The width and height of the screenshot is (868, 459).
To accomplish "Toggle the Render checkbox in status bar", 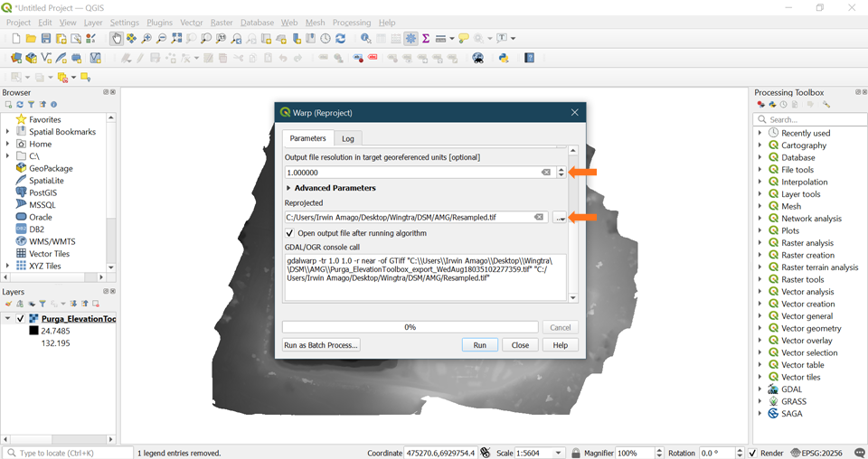I will tap(752, 453).
